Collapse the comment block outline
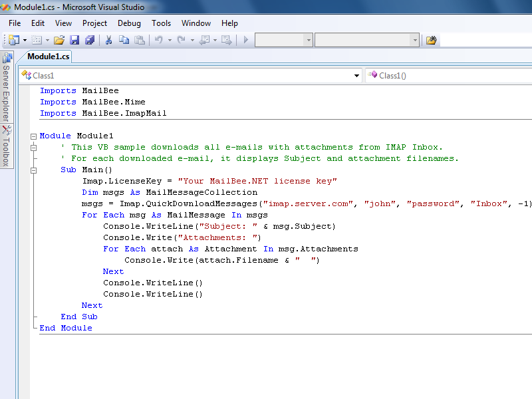The width and height of the screenshot is (532, 399). pyautogui.click(x=33, y=148)
